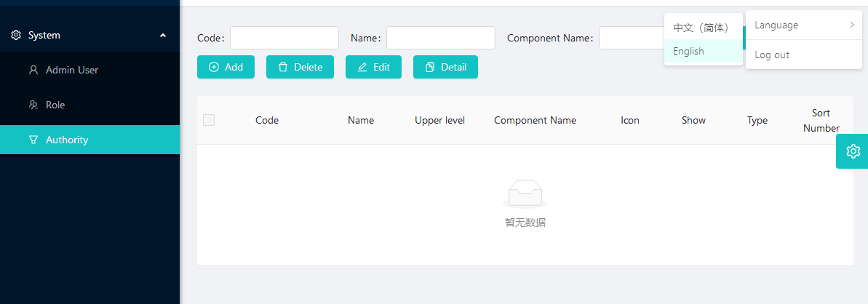Open the Language submenu
The height and width of the screenshot is (304, 868).
(804, 25)
